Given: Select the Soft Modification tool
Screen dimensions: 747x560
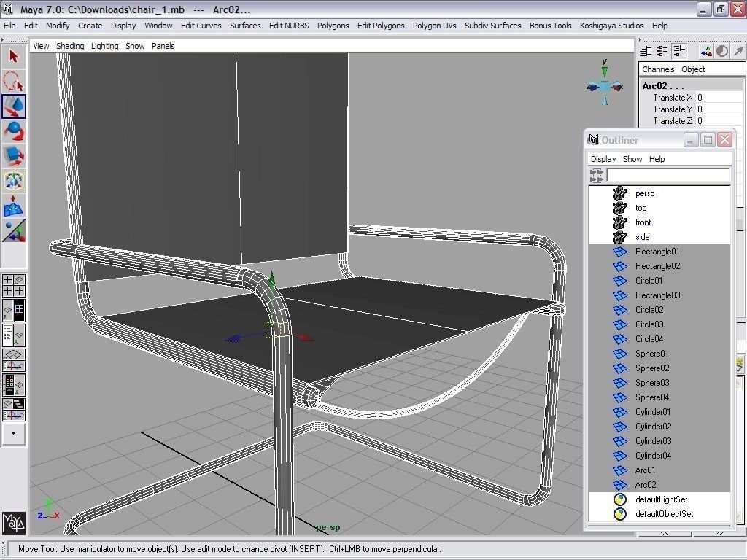Looking at the screenshot, I should pos(13,206).
